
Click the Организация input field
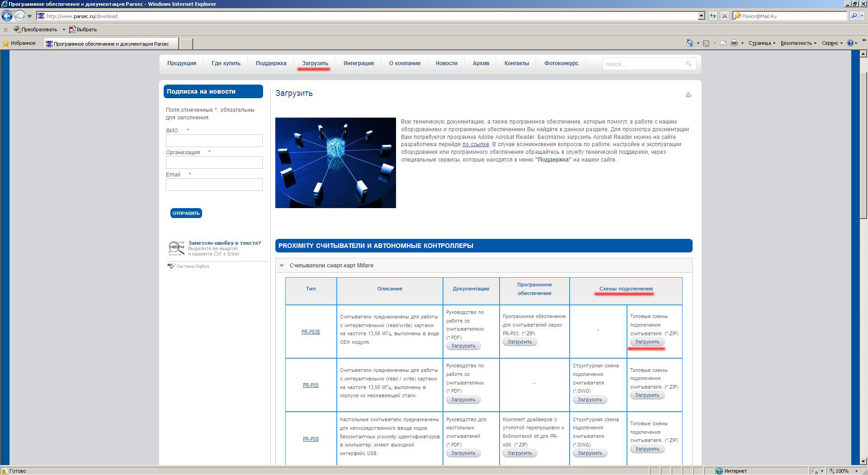click(x=214, y=162)
